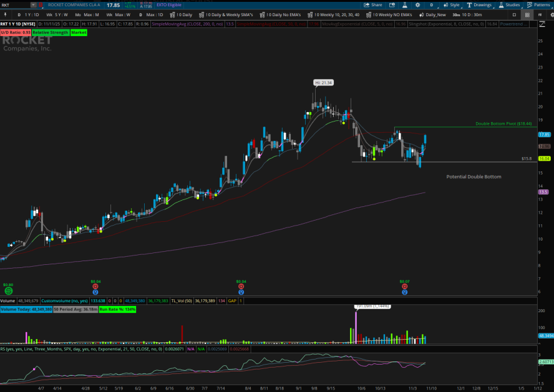Click the Potential Double Bottom annotation

pyautogui.click(x=474, y=177)
